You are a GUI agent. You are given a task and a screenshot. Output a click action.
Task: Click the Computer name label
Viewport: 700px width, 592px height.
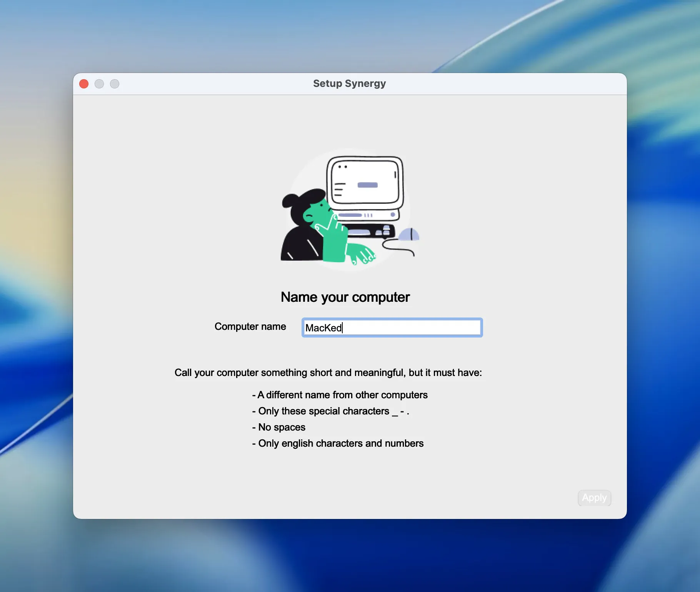(250, 326)
